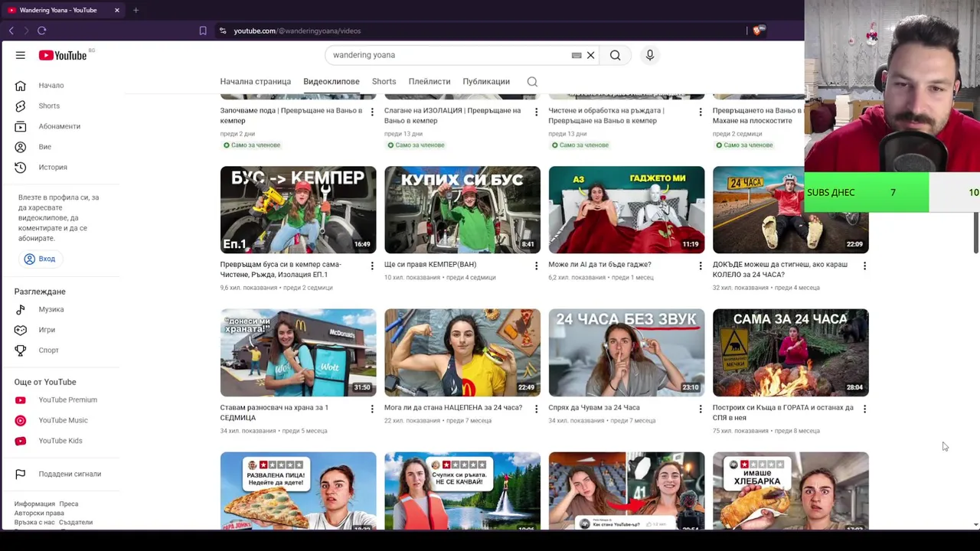Screen dimensions: 980x551
Task: Open Преса footer link
Action: (x=68, y=504)
